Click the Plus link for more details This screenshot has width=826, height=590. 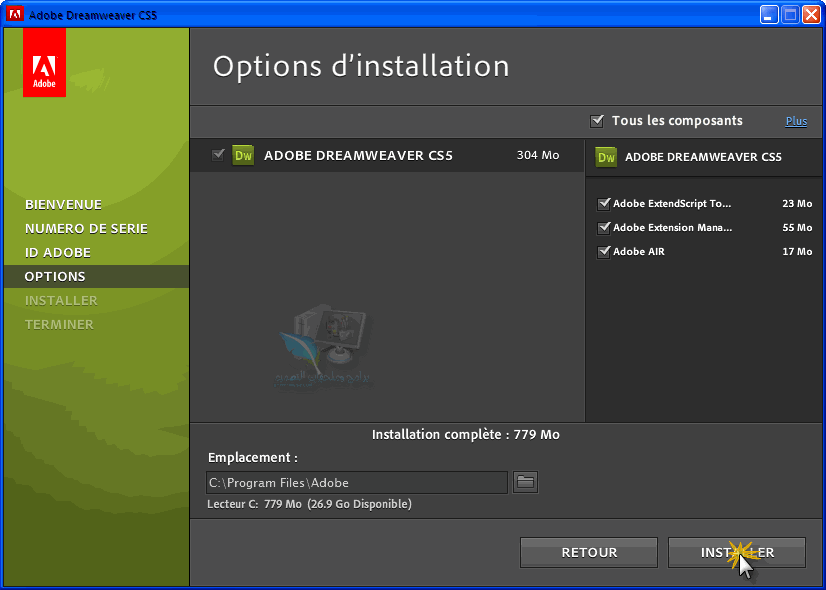tap(796, 121)
